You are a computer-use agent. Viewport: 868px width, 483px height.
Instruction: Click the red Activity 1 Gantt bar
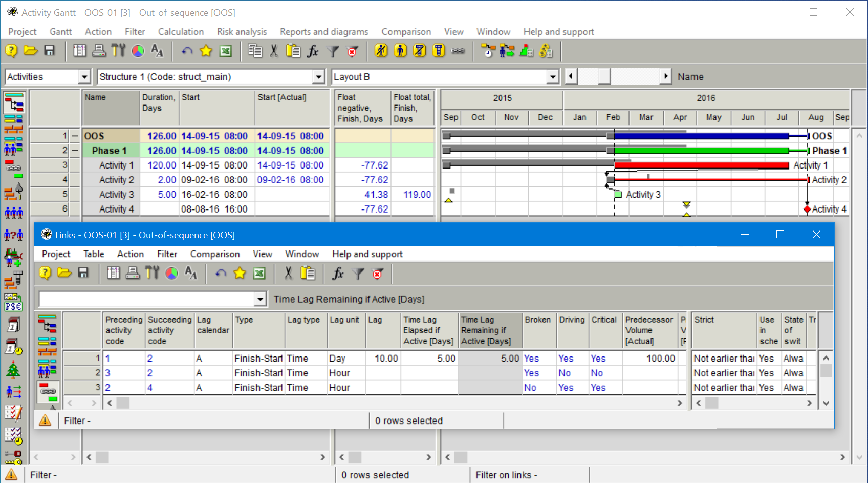(x=702, y=165)
